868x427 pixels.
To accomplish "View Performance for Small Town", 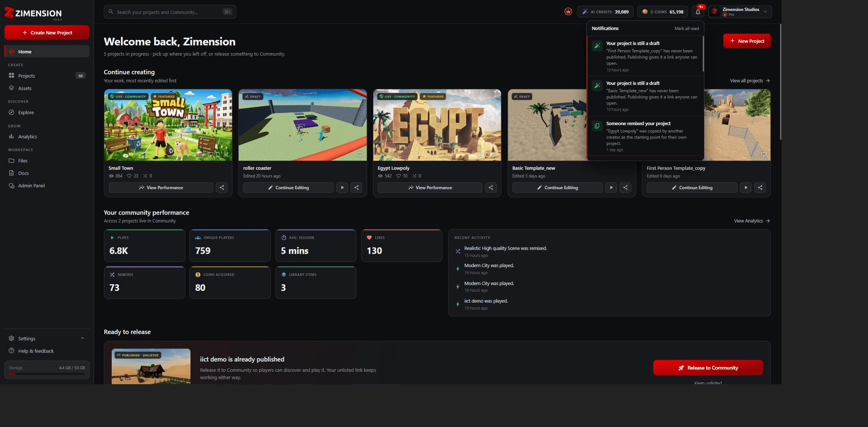I will tap(161, 188).
